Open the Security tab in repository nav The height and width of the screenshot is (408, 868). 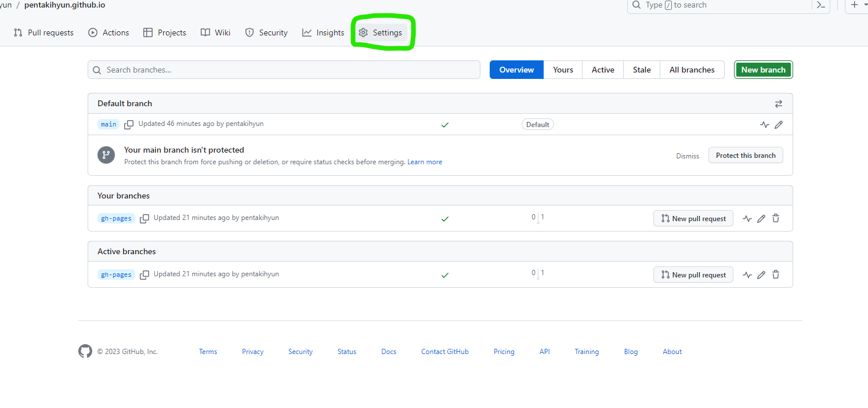pyautogui.click(x=266, y=33)
